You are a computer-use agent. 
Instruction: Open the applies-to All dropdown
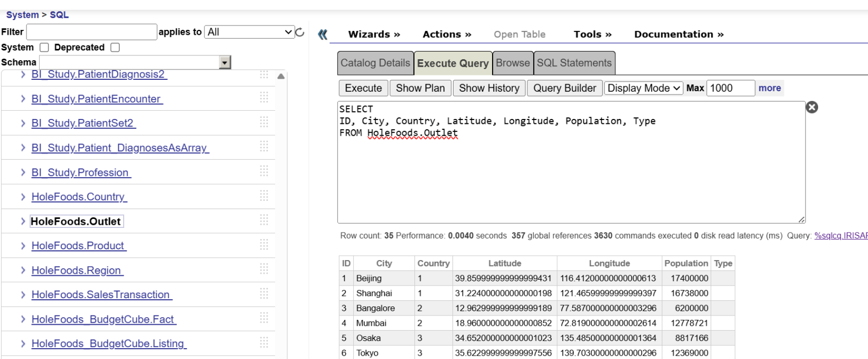(x=250, y=32)
